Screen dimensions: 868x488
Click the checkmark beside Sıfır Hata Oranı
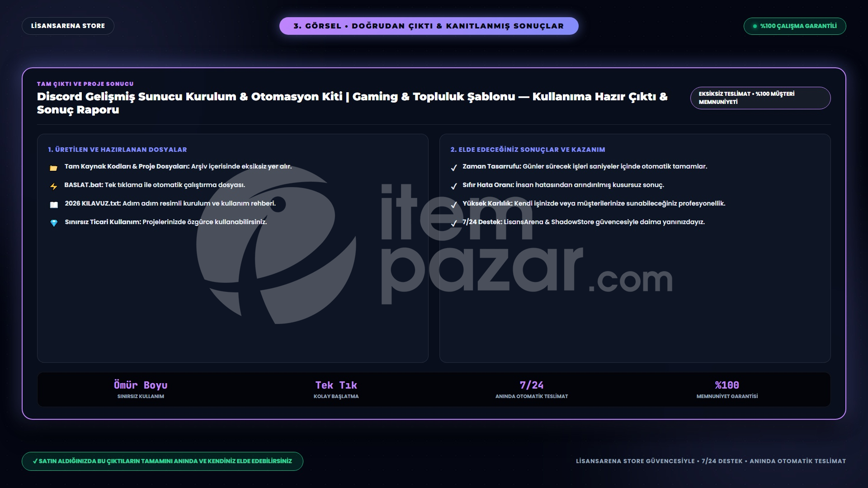coord(454,186)
